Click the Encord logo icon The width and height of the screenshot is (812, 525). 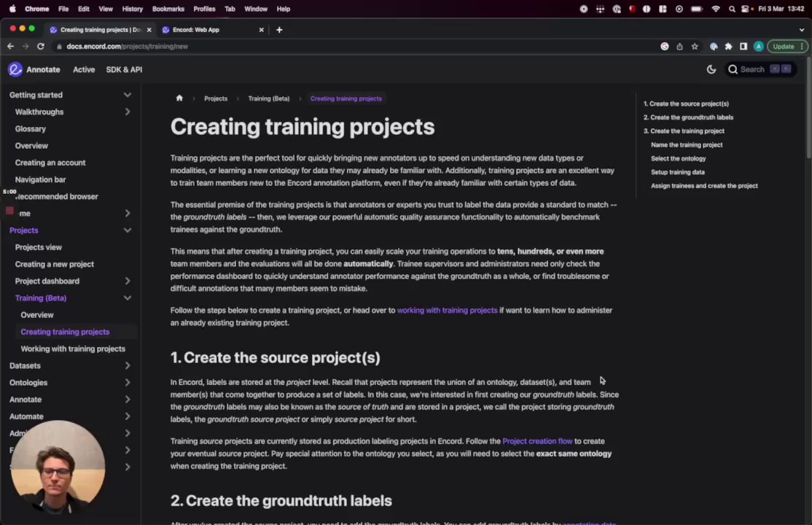[15, 69]
